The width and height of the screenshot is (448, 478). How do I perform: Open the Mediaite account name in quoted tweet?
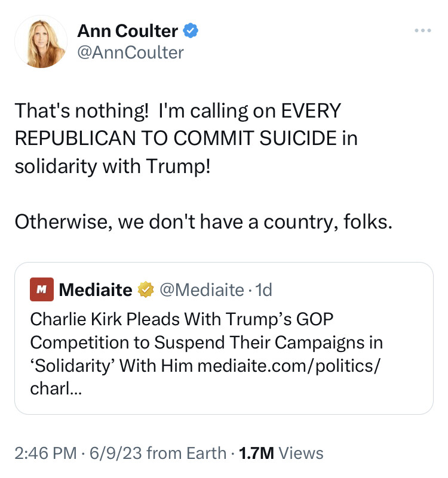96,290
